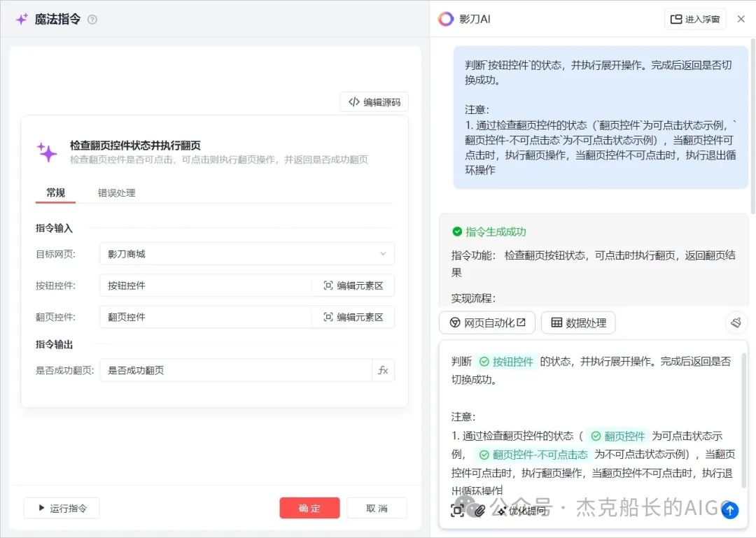Click the fx icon in 是否成功翻页 row
This screenshot has width=756, height=538.
pyautogui.click(x=384, y=370)
